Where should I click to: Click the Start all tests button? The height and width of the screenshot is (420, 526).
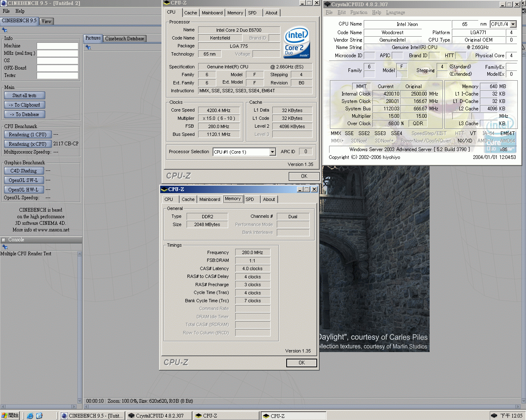25,96
